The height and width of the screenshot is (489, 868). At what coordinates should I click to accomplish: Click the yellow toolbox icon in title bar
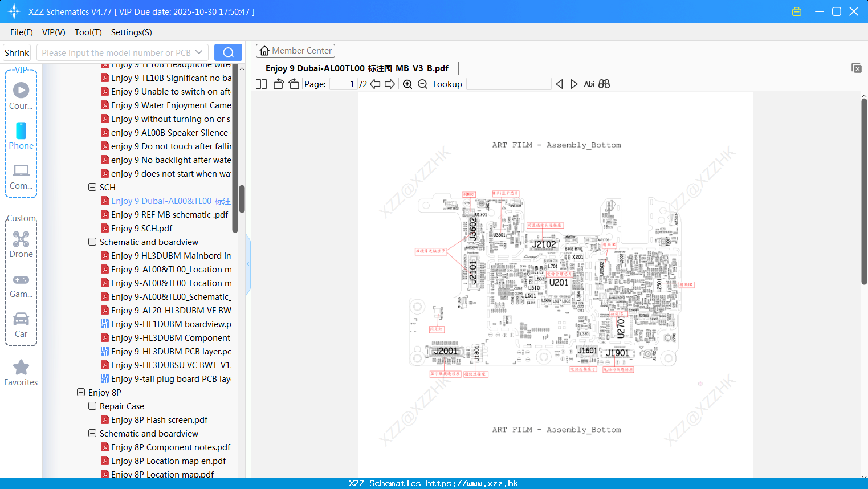pos(797,11)
